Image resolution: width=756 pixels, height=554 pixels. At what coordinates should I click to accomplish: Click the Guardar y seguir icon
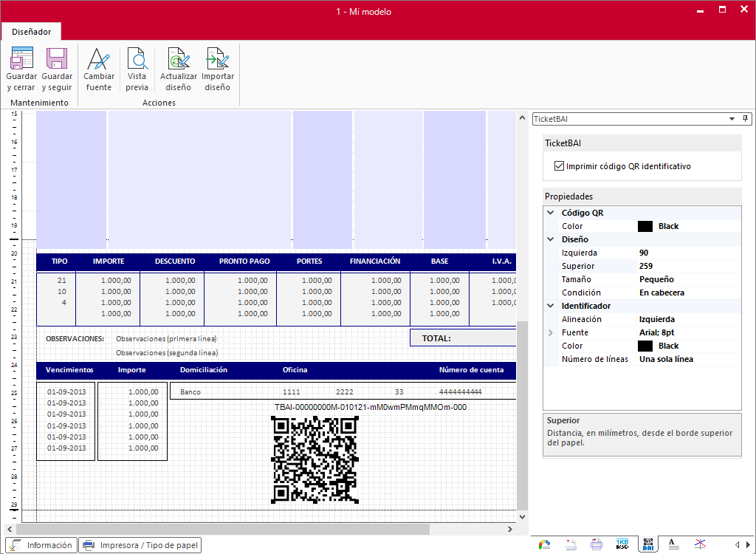click(x=57, y=59)
